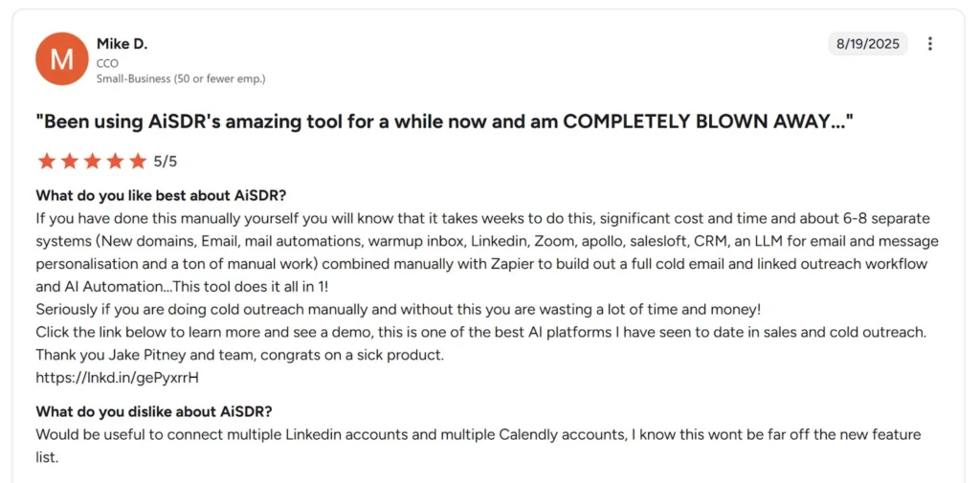Click the text about connecting multiple Linkedin accounts
Screen dimensions: 980x483
coord(478,435)
